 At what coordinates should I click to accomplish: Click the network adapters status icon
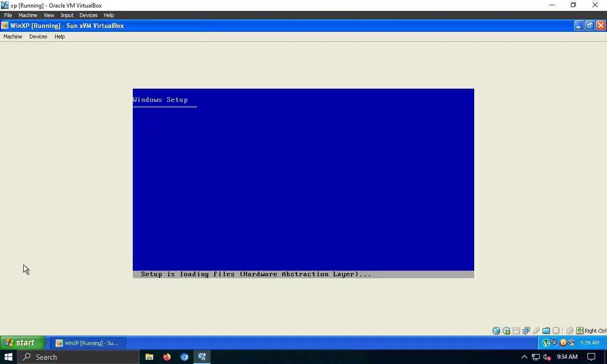pos(526,331)
